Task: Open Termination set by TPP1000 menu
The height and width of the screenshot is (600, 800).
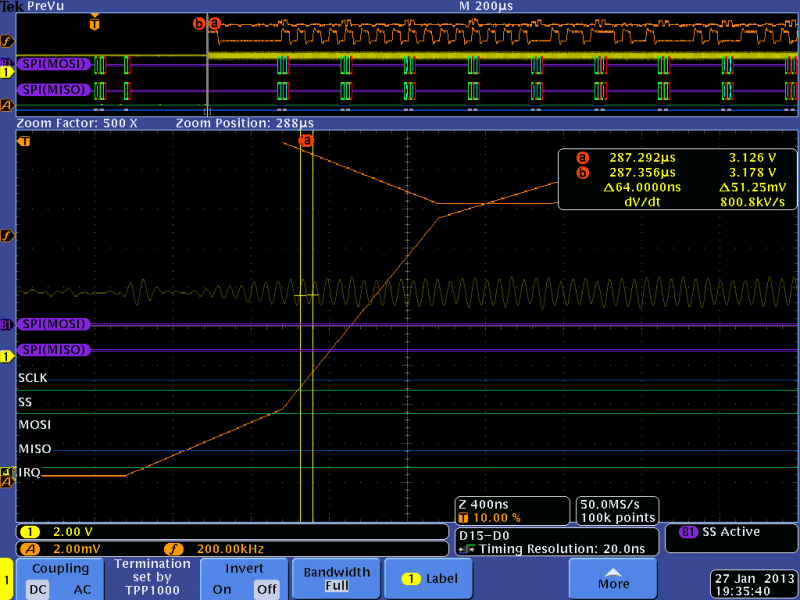Action: tap(152, 579)
